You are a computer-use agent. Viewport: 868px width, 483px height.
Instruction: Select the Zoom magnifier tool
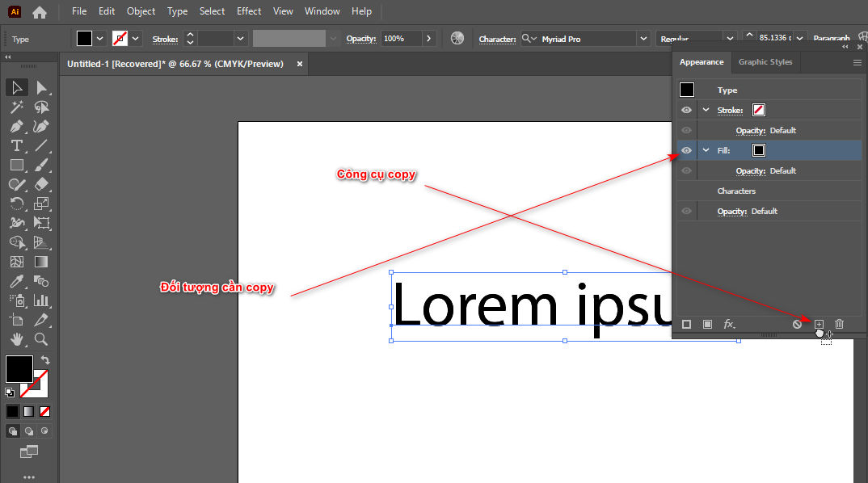tap(41, 339)
